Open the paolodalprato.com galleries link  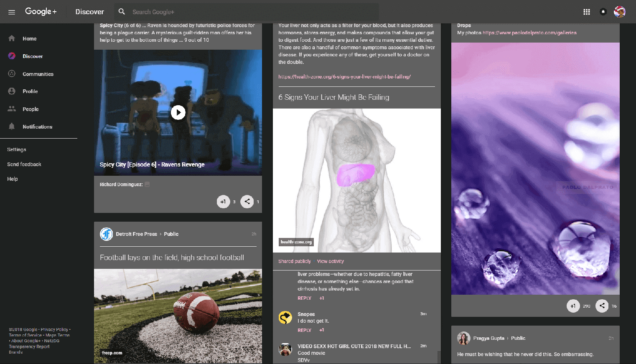tap(529, 33)
